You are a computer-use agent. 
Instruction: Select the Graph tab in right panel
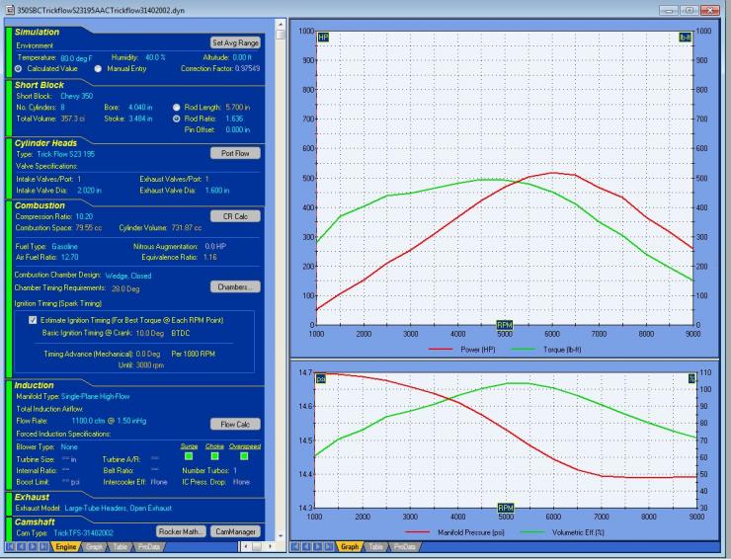(350, 547)
